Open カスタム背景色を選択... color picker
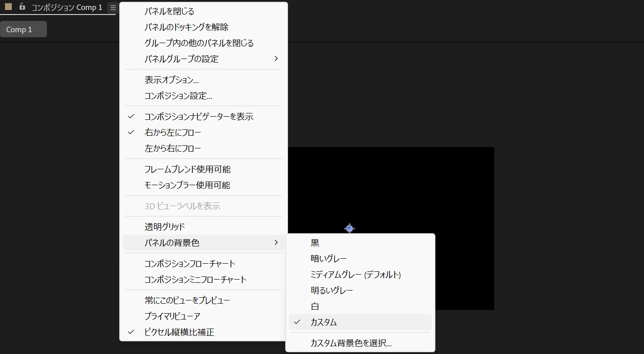The image size is (644, 354). (360, 343)
